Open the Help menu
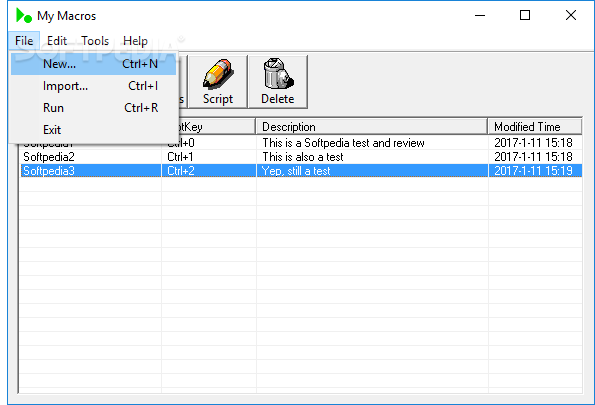 135,41
